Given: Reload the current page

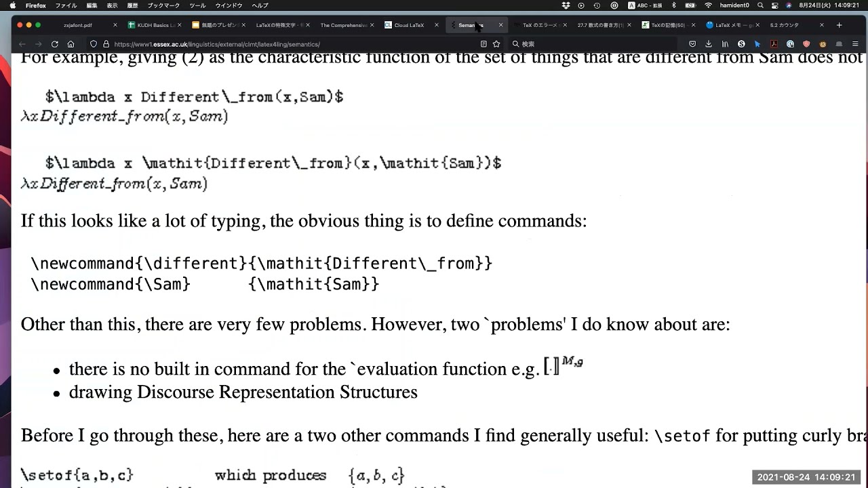Looking at the screenshot, I should pos(55,44).
